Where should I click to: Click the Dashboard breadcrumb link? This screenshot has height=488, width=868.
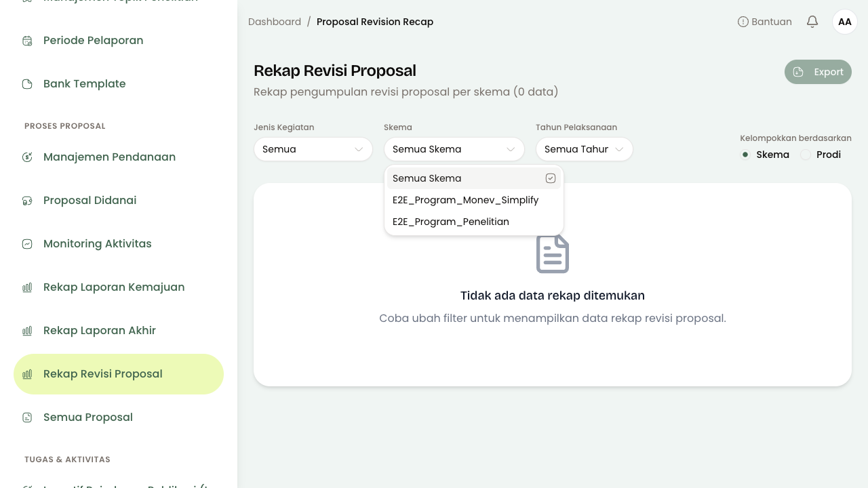(x=275, y=22)
